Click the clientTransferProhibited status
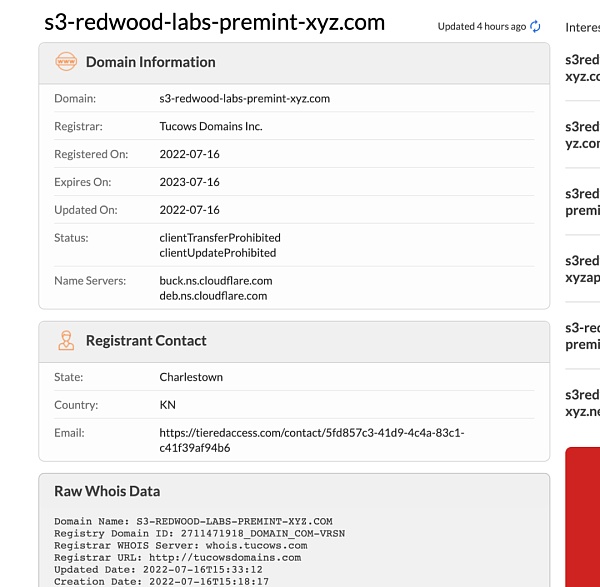This screenshot has width=600, height=587. pyautogui.click(x=220, y=238)
